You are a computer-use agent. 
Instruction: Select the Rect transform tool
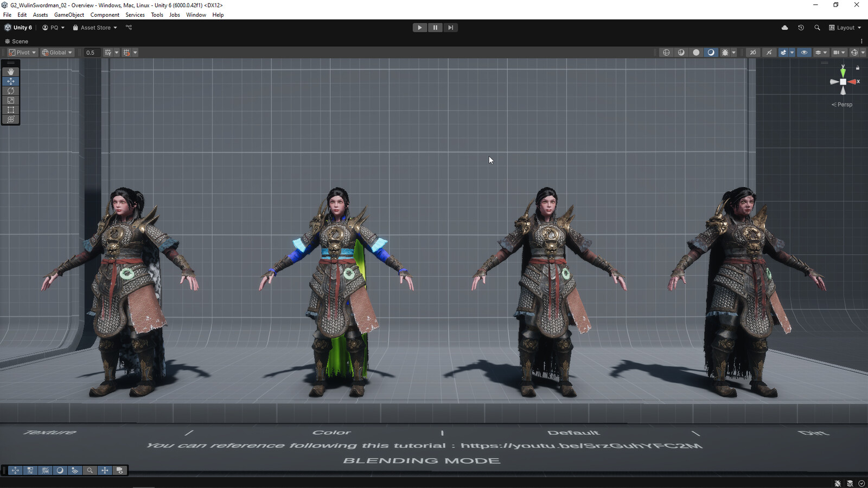[x=11, y=110]
